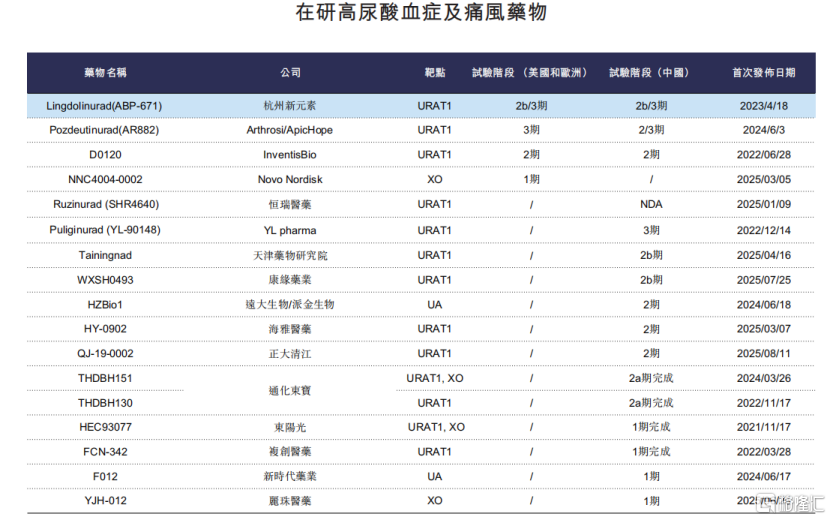Select the InventisBio company name
This screenshot has height=520, width=831.
point(289,155)
